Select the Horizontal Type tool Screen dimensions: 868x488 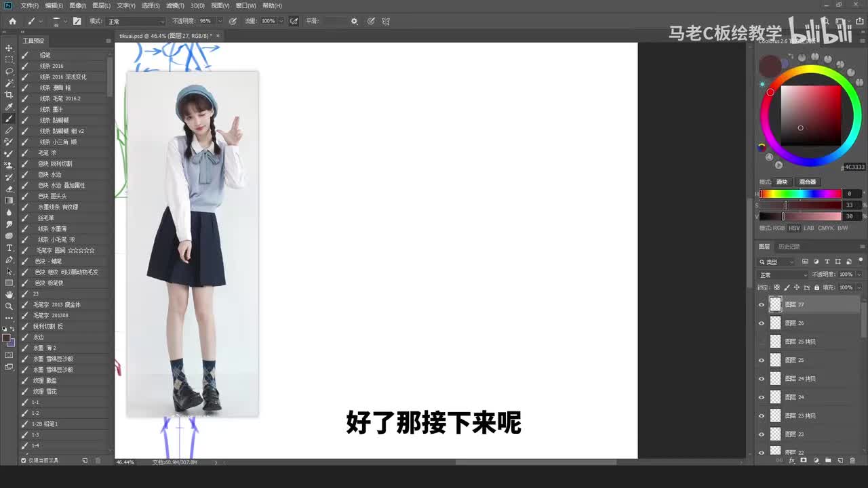9,247
